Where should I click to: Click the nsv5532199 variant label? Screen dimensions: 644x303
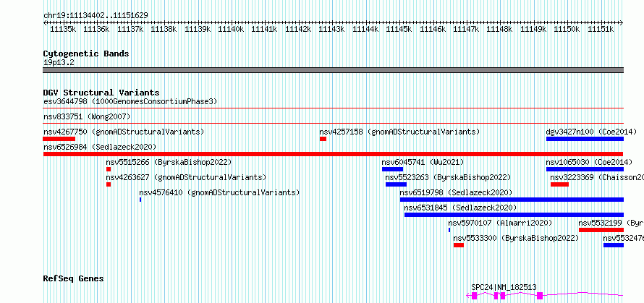click(x=611, y=223)
